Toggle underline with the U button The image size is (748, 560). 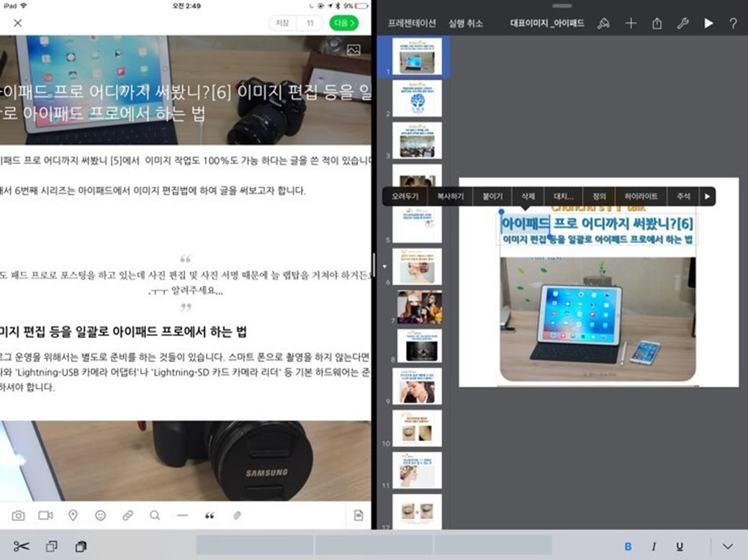pos(680,546)
